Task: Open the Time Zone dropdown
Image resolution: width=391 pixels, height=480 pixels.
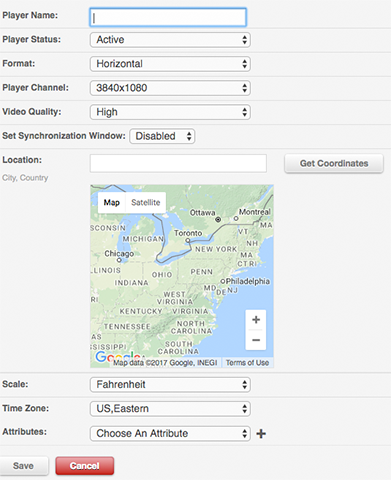Action: click(x=170, y=409)
